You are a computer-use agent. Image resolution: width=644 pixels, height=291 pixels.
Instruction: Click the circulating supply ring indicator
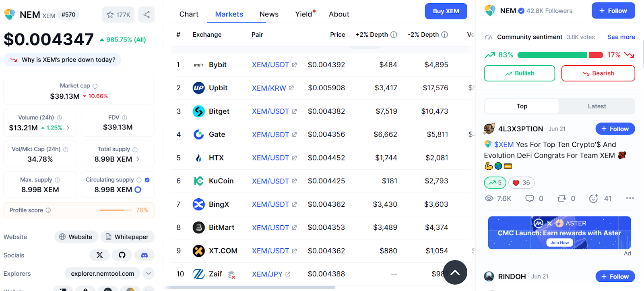pos(138,189)
